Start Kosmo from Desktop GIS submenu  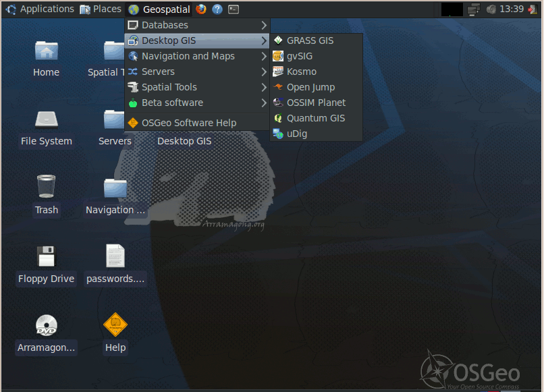pyautogui.click(x=316, y=72)
